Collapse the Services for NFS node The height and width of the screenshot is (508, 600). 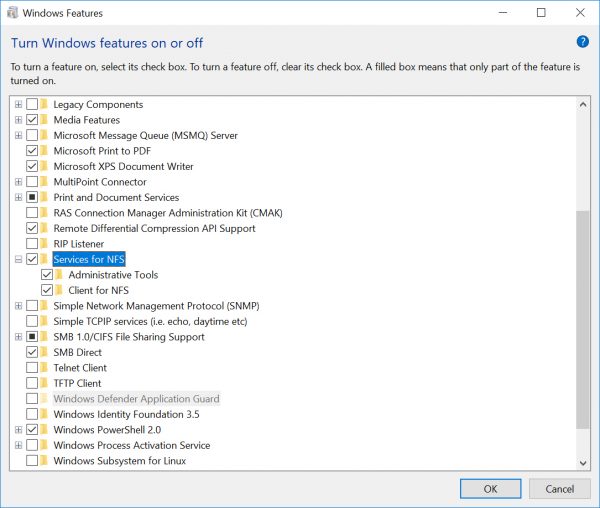click(18, 259)
